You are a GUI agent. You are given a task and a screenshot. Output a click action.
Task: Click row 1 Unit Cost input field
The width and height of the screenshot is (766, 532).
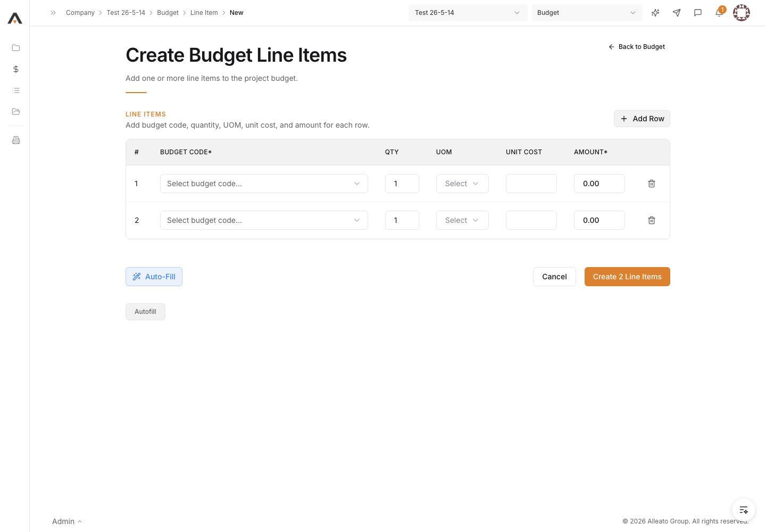[x=531, y=184]
